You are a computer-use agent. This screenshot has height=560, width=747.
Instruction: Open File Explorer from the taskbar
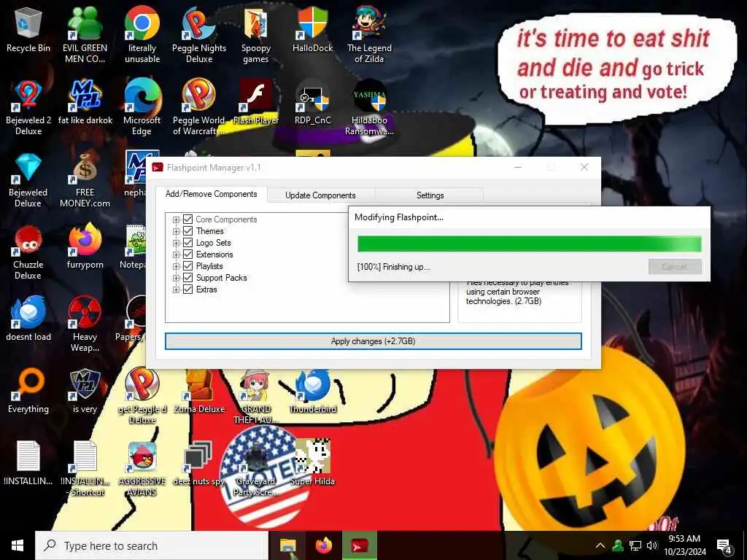tap(287, 545)
